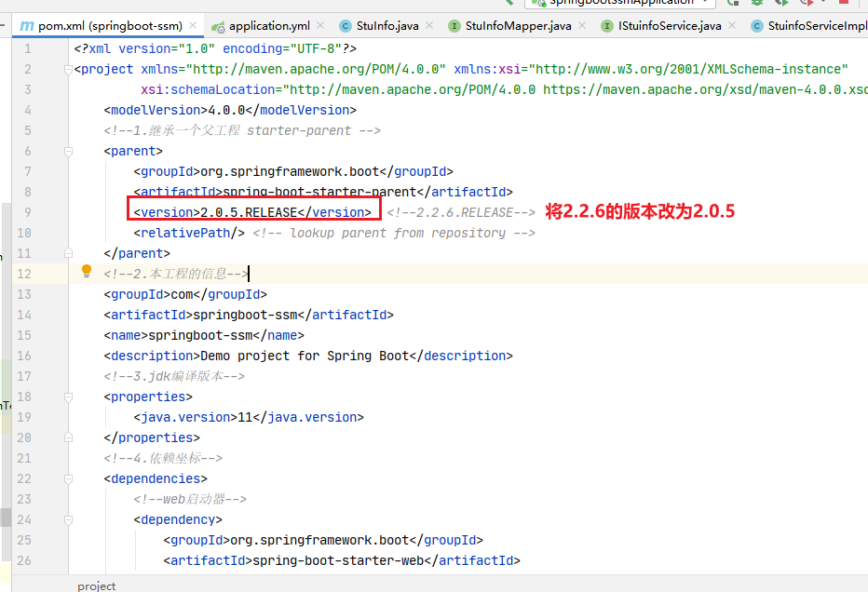Click the class icon on StuInfo.java tab
This screenshot has height=592, width=868.
(x=345, y=26)
